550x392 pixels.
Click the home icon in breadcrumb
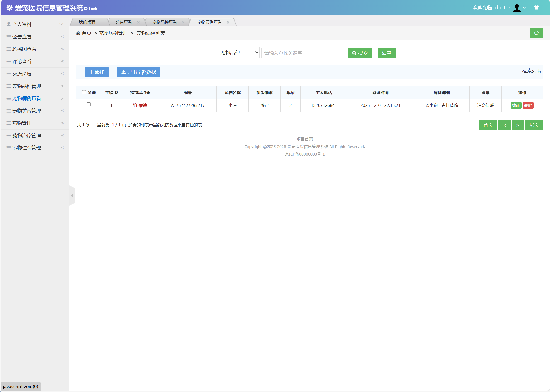[x=78, y=33]
